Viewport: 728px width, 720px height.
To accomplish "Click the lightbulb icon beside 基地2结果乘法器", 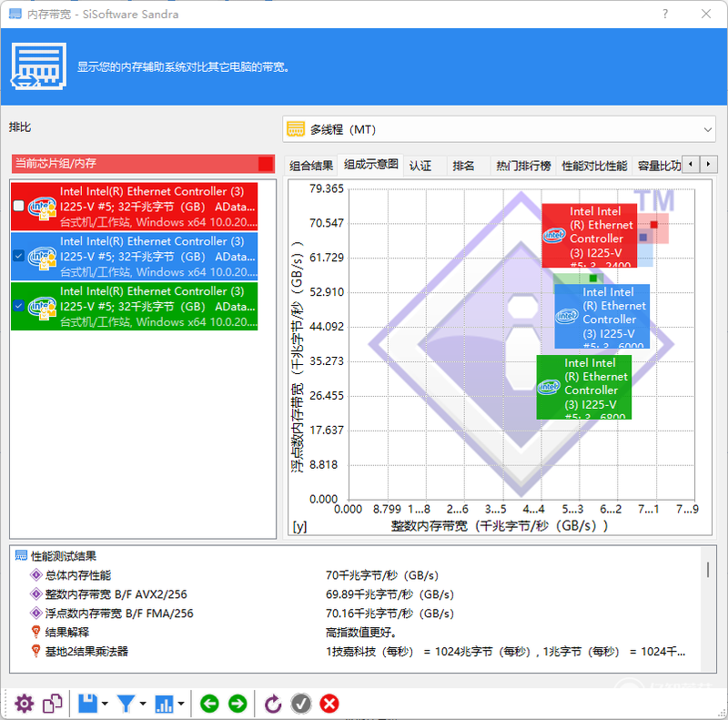I will coord(35,651).
